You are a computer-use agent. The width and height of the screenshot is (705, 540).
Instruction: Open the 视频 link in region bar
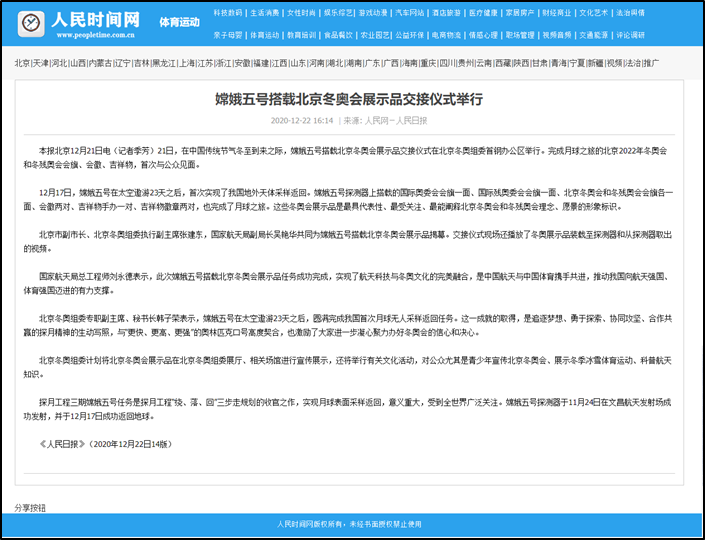coord(614,63)
